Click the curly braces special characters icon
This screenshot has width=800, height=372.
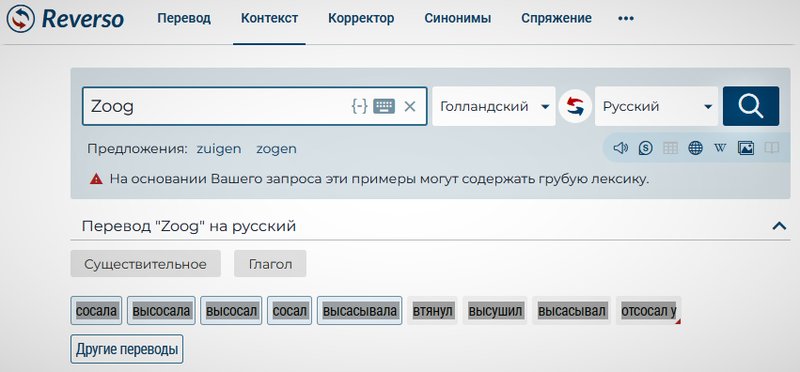360,106
